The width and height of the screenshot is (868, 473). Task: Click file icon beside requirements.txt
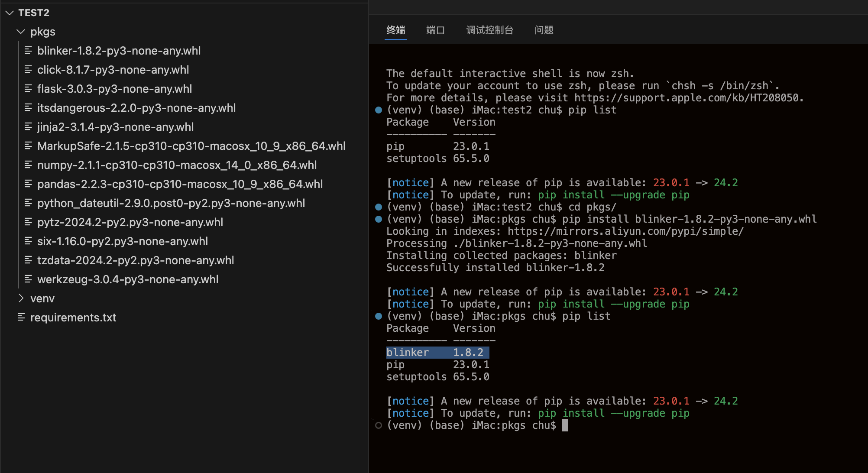[21, 317]
